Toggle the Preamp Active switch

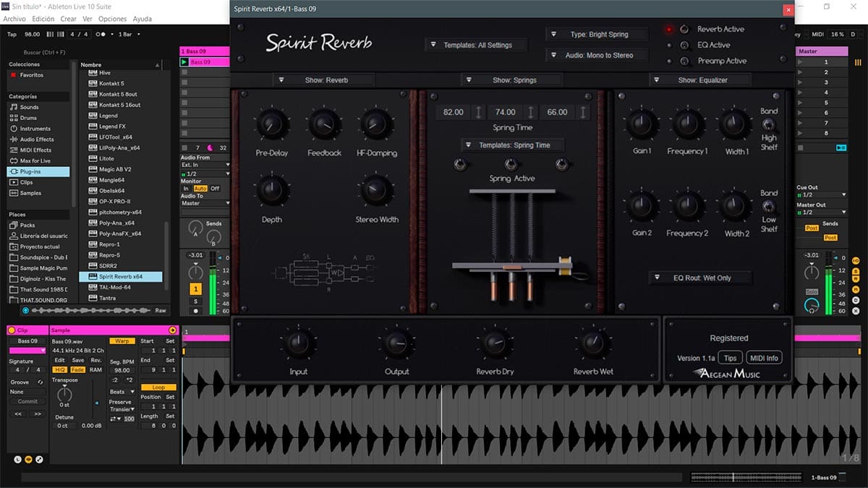pyautogui.click(x=684, y=61)
